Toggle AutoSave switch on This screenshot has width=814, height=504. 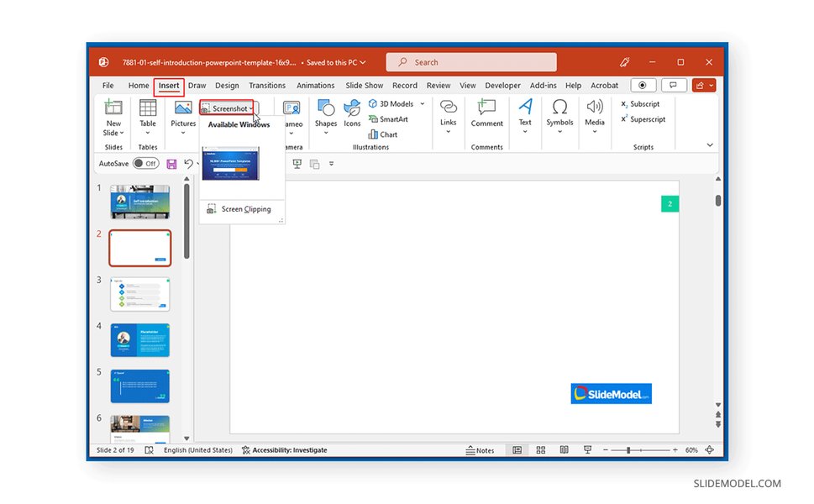pyautogui.click(x=146, y=164)
